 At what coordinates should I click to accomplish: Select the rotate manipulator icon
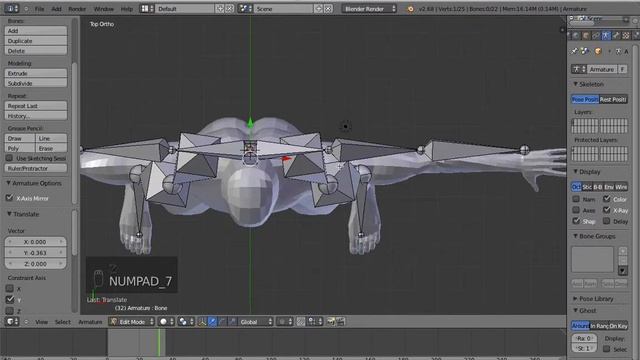(222, 322)
